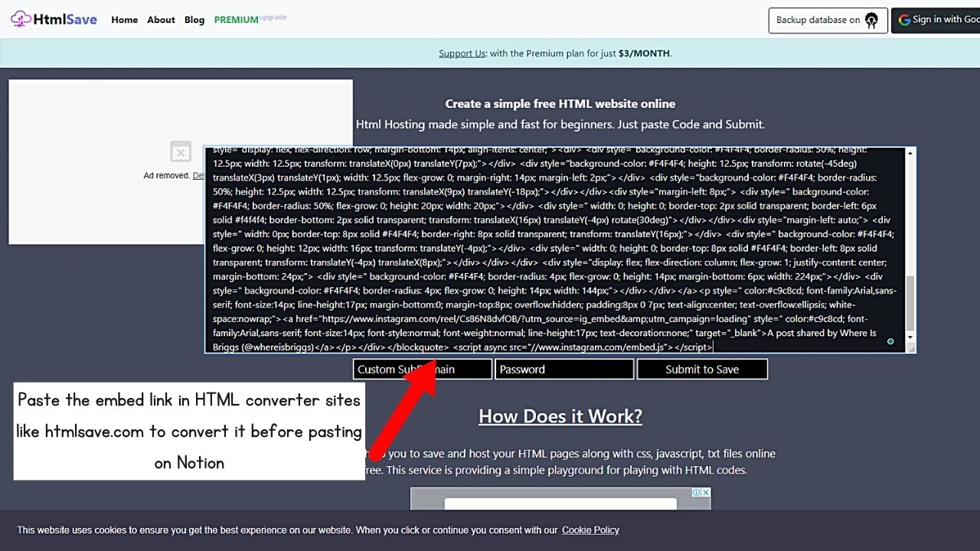The image size is (980, 551).
Task: Open the Home menu item
Action: click(x=124, y=20)
